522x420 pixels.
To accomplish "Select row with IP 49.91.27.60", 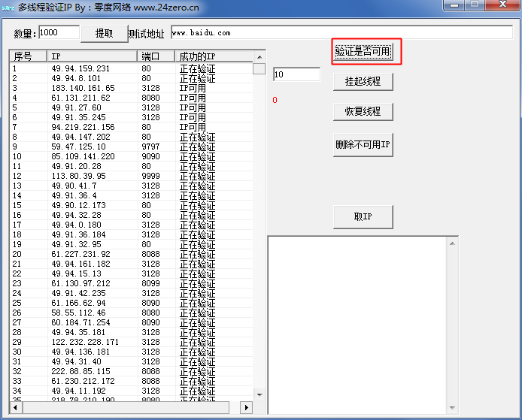I will point(131,107).
